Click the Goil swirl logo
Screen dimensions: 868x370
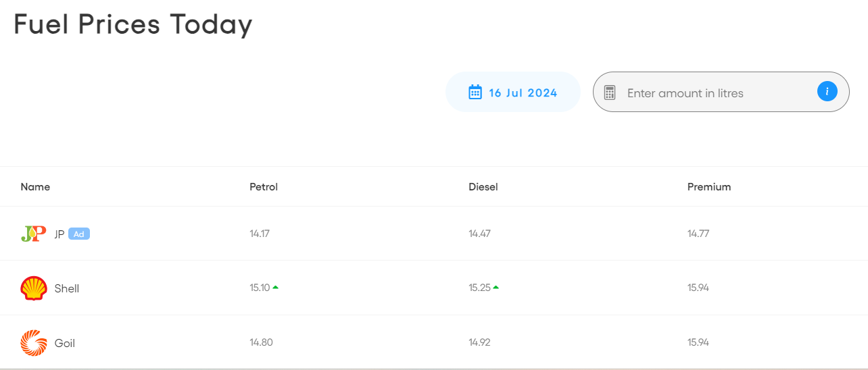[34, 343]
